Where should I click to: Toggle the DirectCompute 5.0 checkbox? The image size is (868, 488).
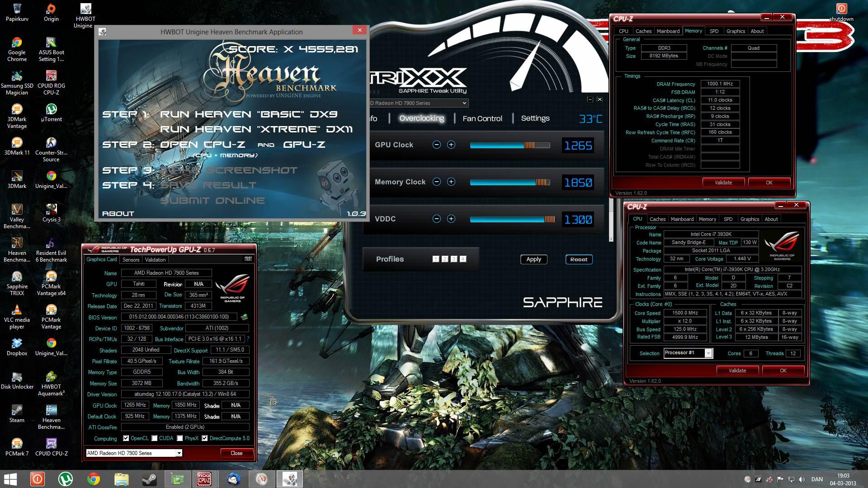pos(205,438)
